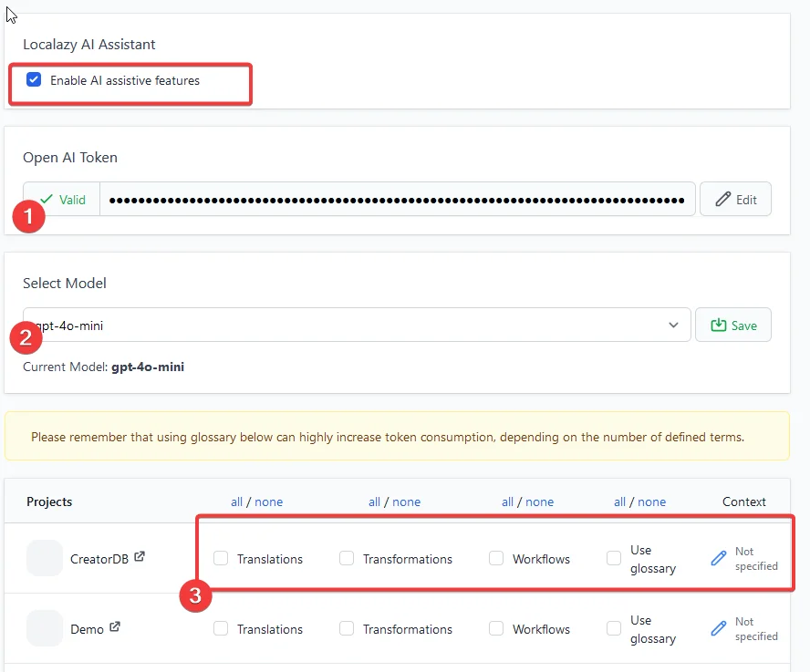Open Demo project external link icon

click(116, 627)
